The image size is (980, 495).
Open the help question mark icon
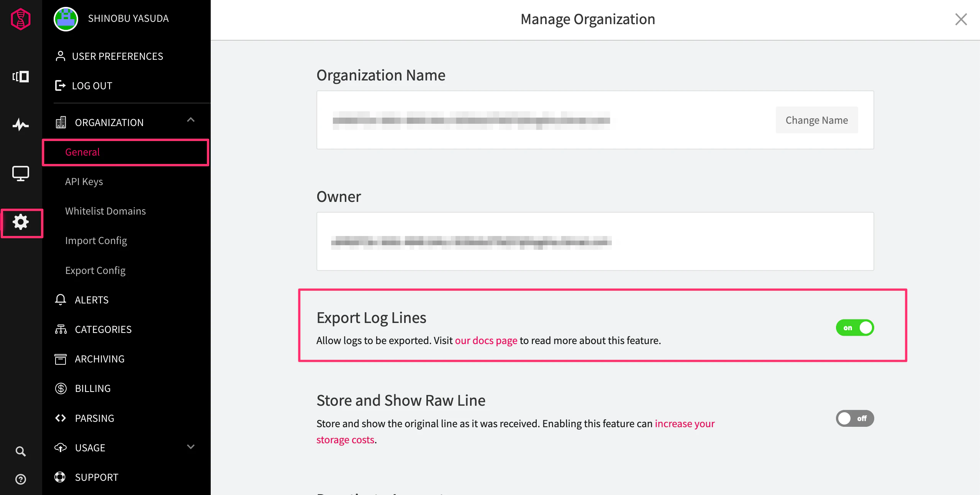(x=21, y=479)
